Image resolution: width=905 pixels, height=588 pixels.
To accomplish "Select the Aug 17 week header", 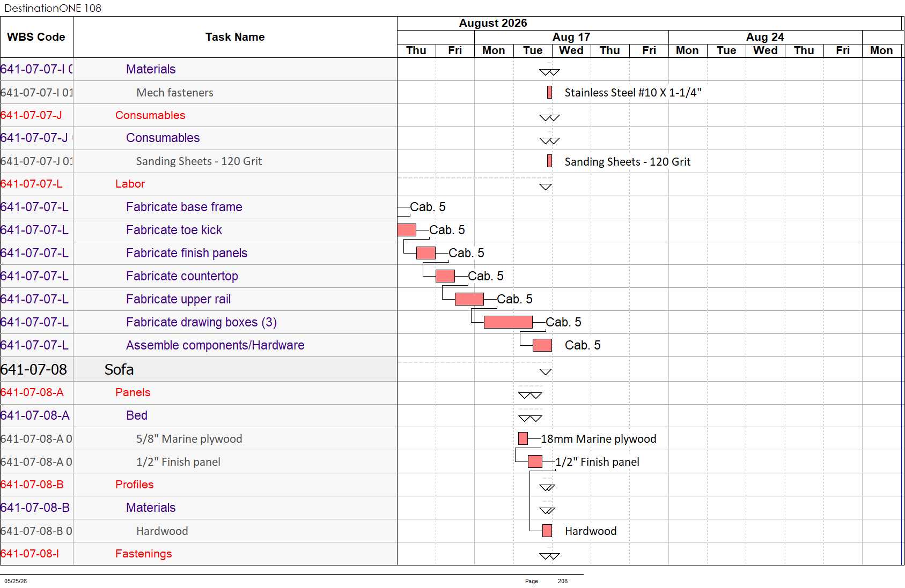I will tap(571, 37).
